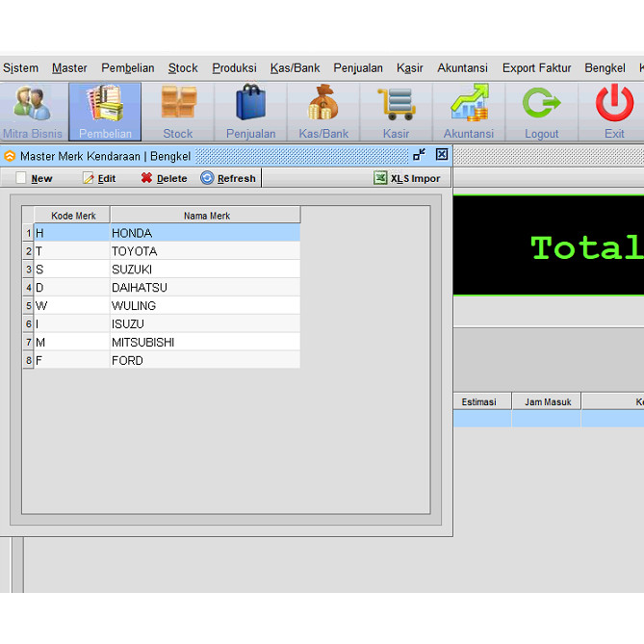Image resolution: width=644 pixels, height=644 pixels.
Task: Select the HONDA row
Action: pyautogui.click(x=167, y=233)
